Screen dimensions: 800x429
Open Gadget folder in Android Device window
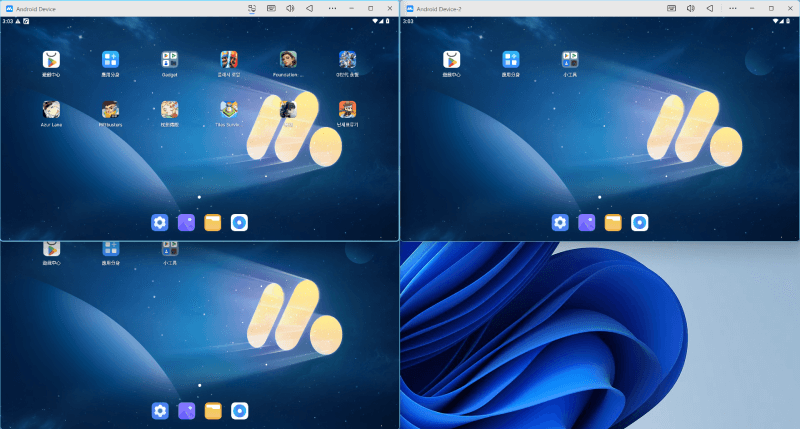tap(169, 60)
